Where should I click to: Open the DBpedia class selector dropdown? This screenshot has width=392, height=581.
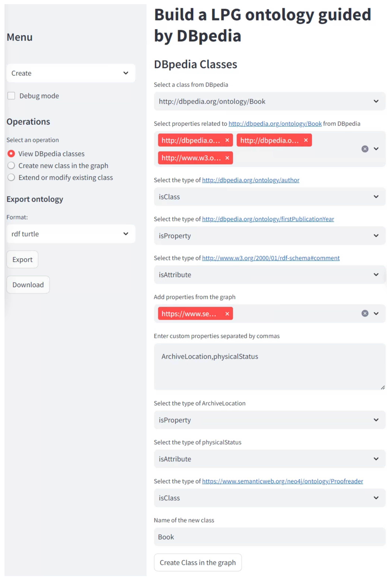(269, 102)
